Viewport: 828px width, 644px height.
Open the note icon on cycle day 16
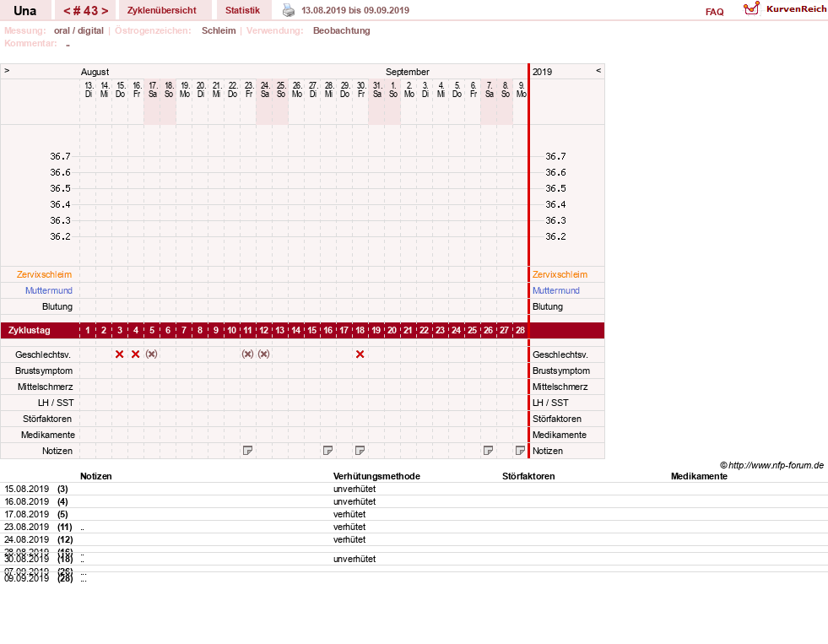tap(328, 450)
